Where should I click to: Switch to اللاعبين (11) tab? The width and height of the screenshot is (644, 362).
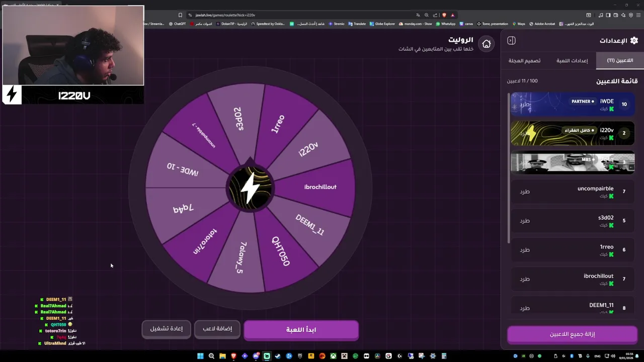tap(620, 60)
